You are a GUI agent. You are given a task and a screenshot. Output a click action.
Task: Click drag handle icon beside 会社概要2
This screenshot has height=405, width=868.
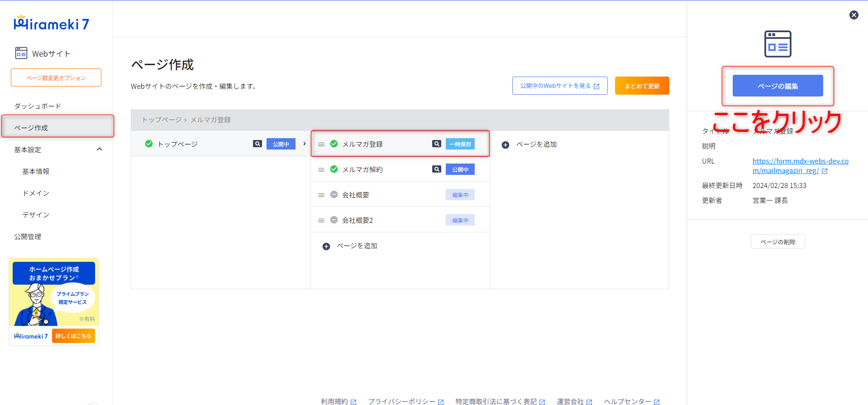point(321,221)
